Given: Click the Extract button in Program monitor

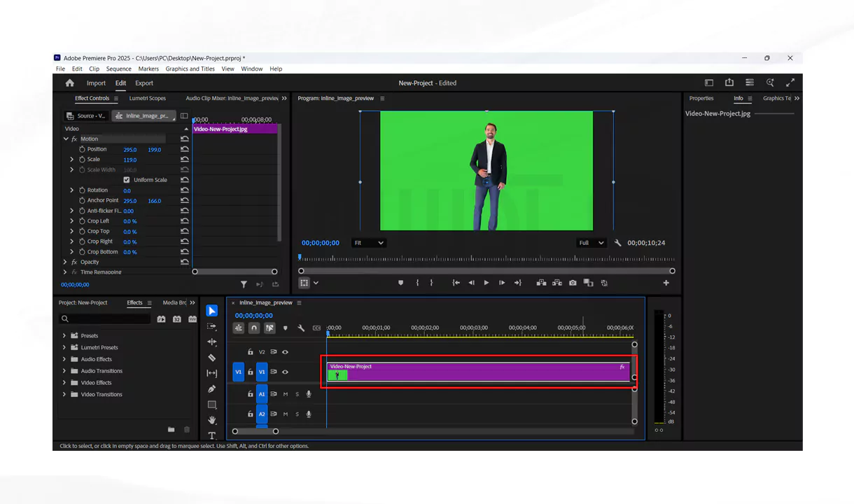Looking at the screenshot, I should pyautogui.click(x=557, y=283).
